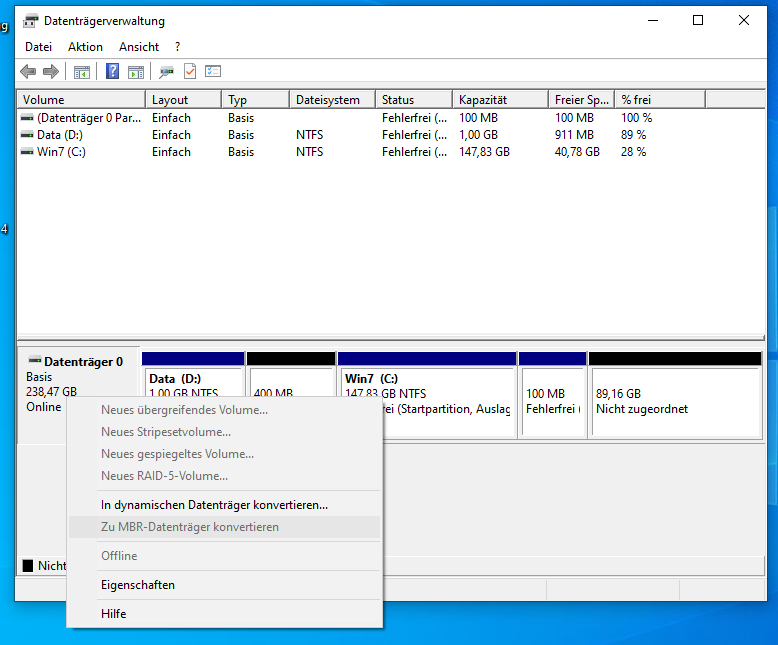
Task: Click the '28 %' free percentage cell
Action: [634, 152]
